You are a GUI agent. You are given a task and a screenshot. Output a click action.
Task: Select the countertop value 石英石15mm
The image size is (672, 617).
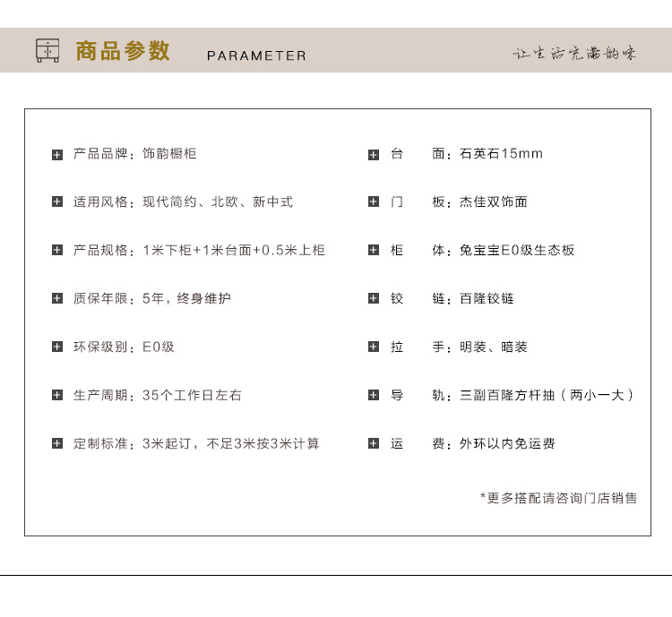click(x=501, y=153)
